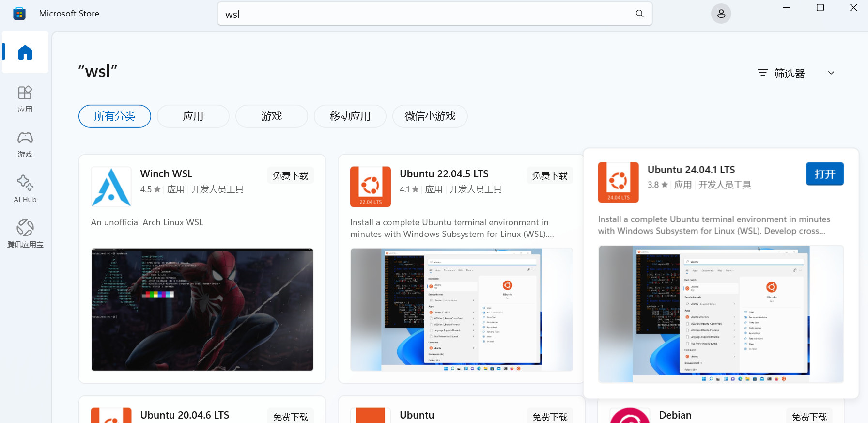Click the Microsoft Store title text
868x423 pixels.
[69, 14]
